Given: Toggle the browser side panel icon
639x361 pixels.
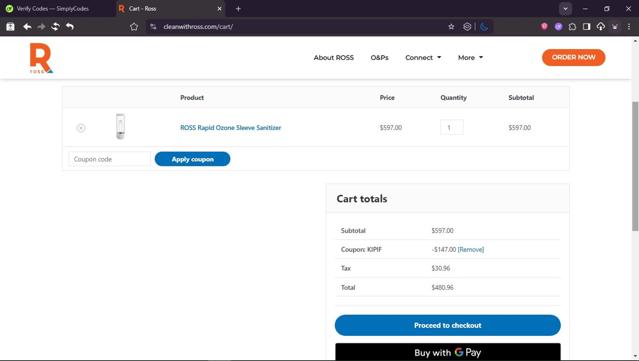Looking at the screenshot, I should click(586, 26).
